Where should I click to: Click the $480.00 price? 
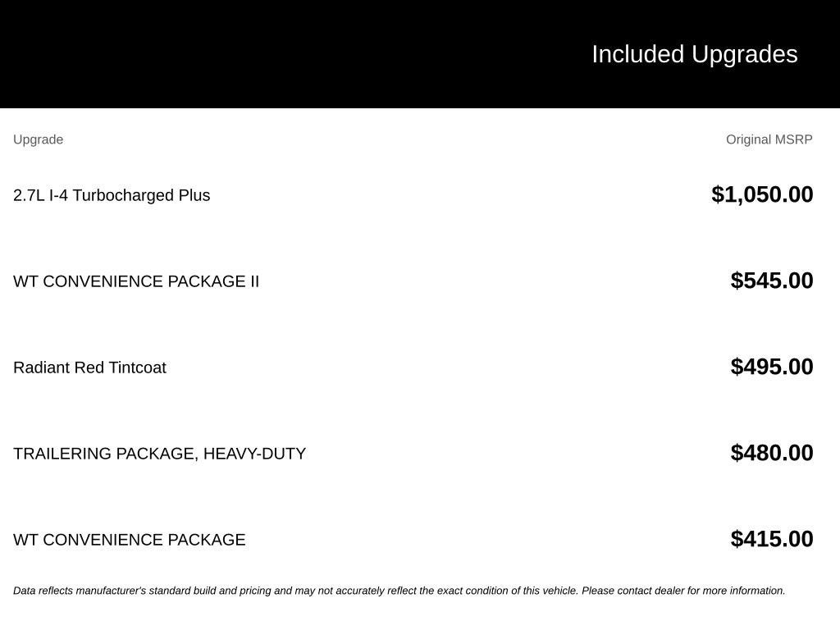coord(771,453)
